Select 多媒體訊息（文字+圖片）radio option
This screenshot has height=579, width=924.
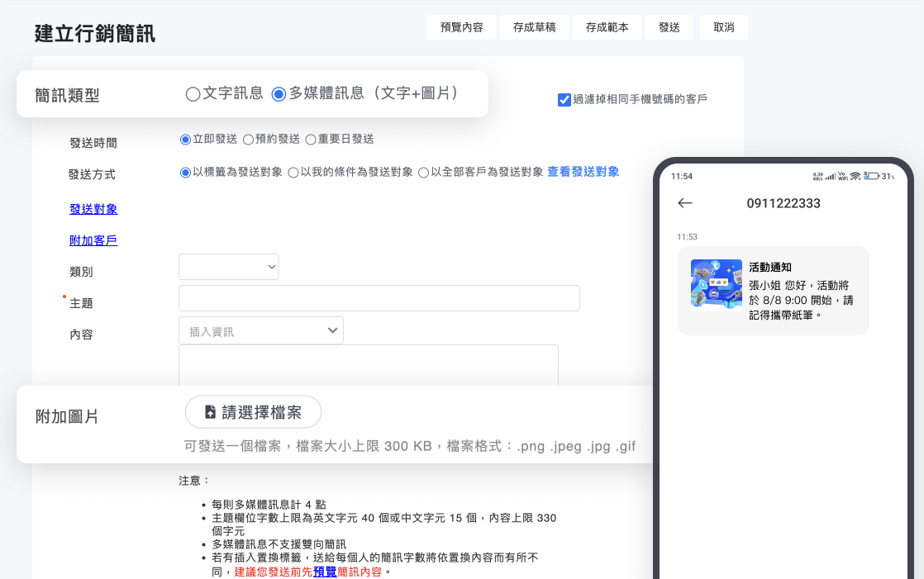click(x=279, y=94)
